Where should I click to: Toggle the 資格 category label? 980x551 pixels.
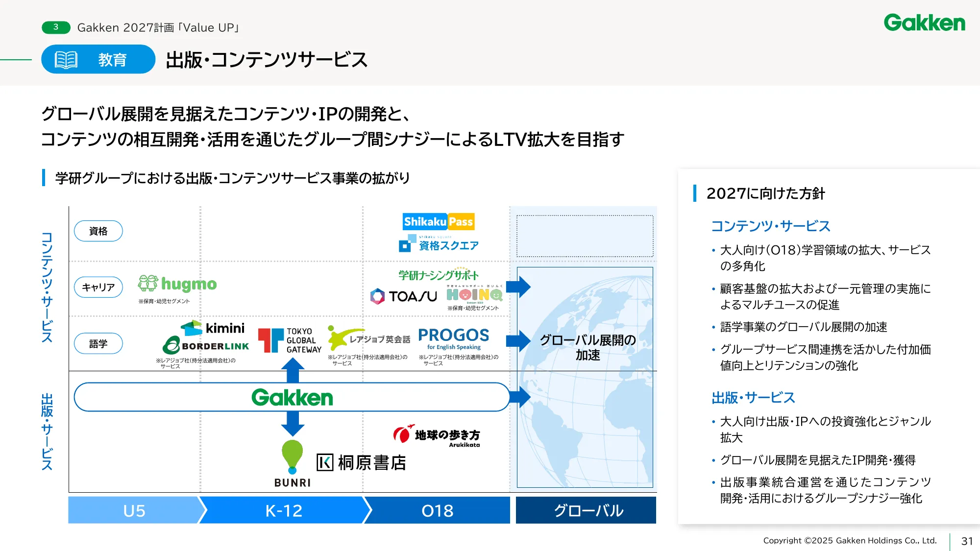click(x=98, y=231)
